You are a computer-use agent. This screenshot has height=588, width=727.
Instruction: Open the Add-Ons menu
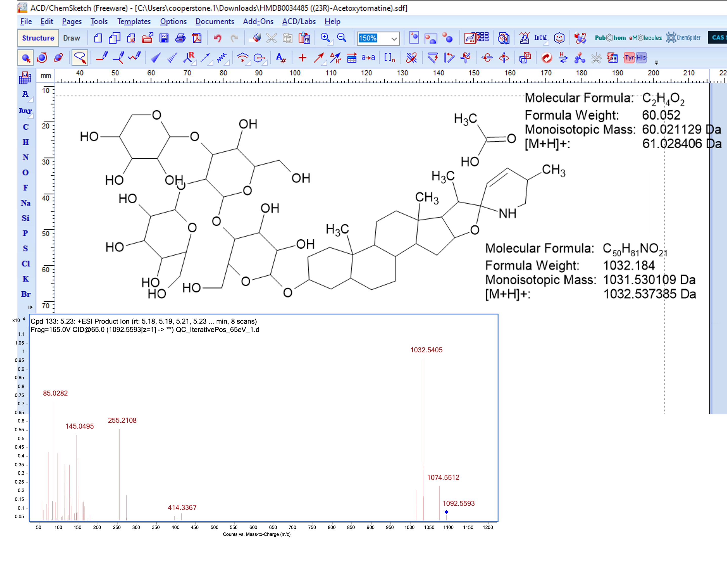(258, 21)
